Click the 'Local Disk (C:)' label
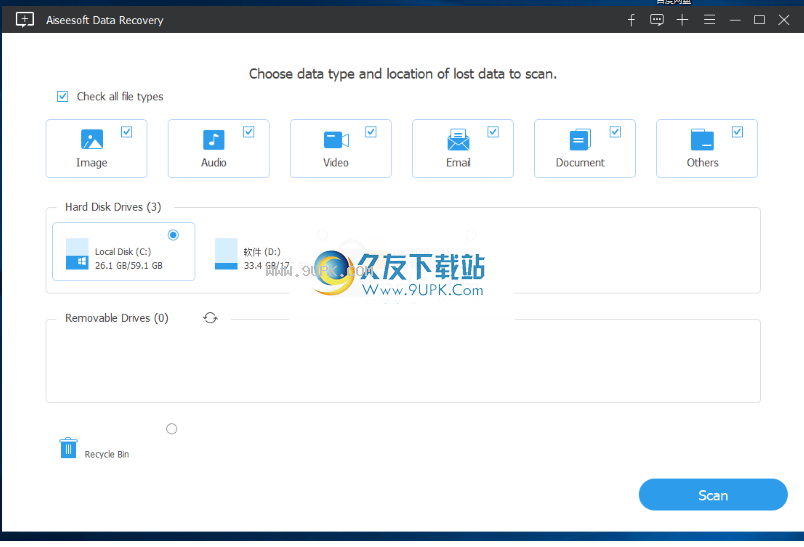This screenshot has height=547, width=804. 123,252
